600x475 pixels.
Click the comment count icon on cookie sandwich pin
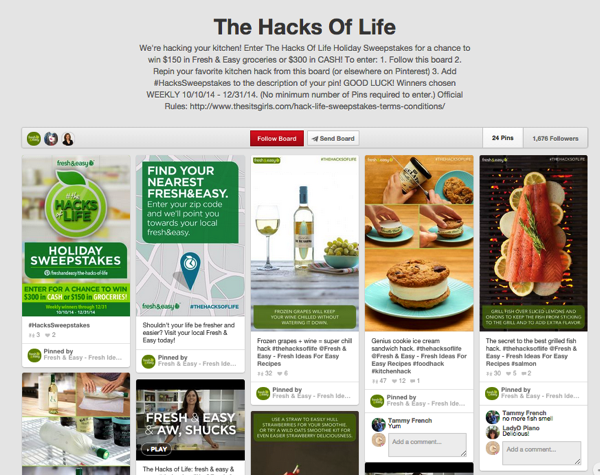pyautogui.click(x=412, y=381)
